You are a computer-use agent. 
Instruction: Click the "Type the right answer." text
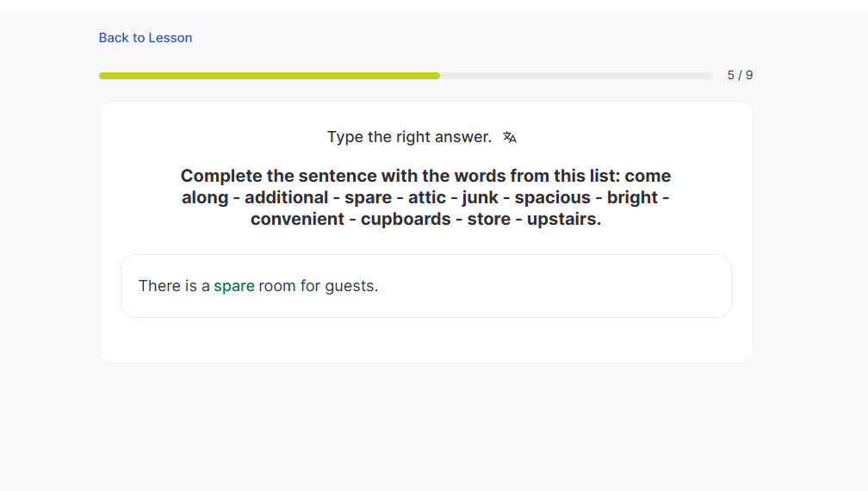[x=409, y=137]
